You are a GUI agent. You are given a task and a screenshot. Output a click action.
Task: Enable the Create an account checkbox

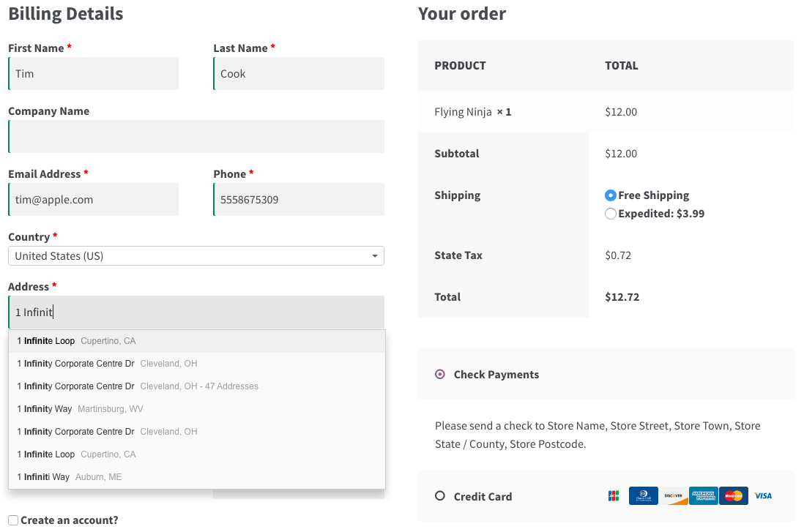point(12,520)
